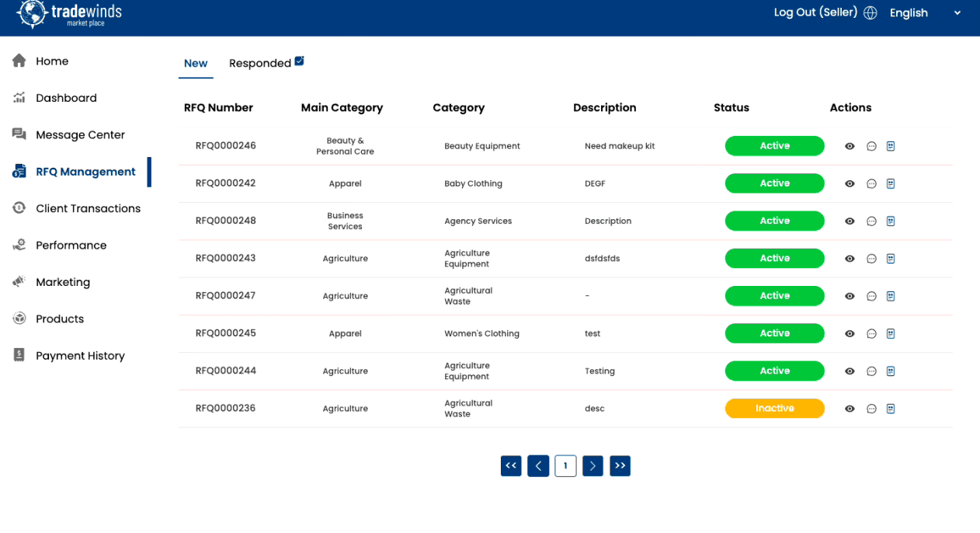Click Active status of RFQ0000246

pyautogui.click(x=774, y=146)
